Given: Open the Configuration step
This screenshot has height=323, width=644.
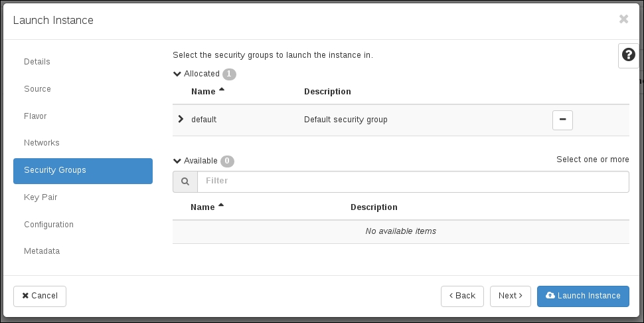Looking at the screenshot, I should point(48,225).
